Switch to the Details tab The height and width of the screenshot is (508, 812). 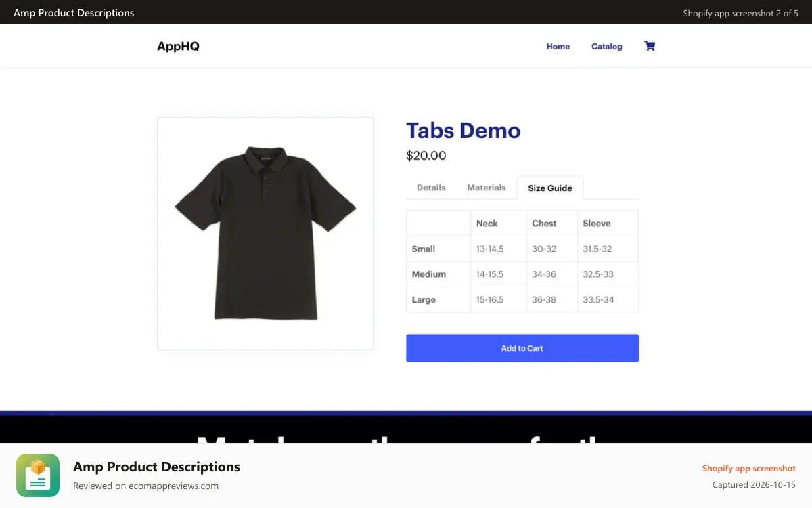(431, 188)
